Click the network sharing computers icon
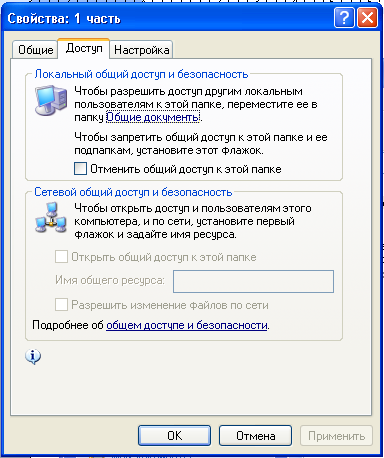This screenshot has width=384, height=458. (x=51, y=218)
